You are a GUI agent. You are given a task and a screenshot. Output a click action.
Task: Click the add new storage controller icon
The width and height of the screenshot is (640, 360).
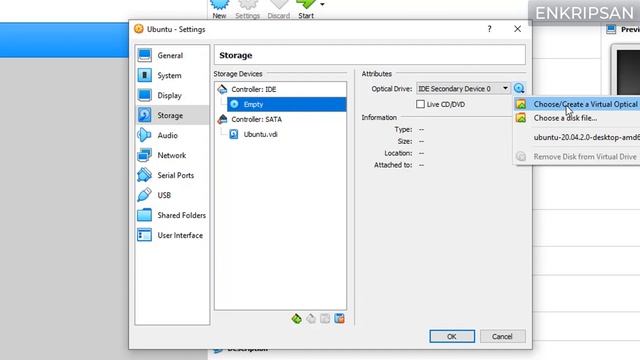point(297,318)
